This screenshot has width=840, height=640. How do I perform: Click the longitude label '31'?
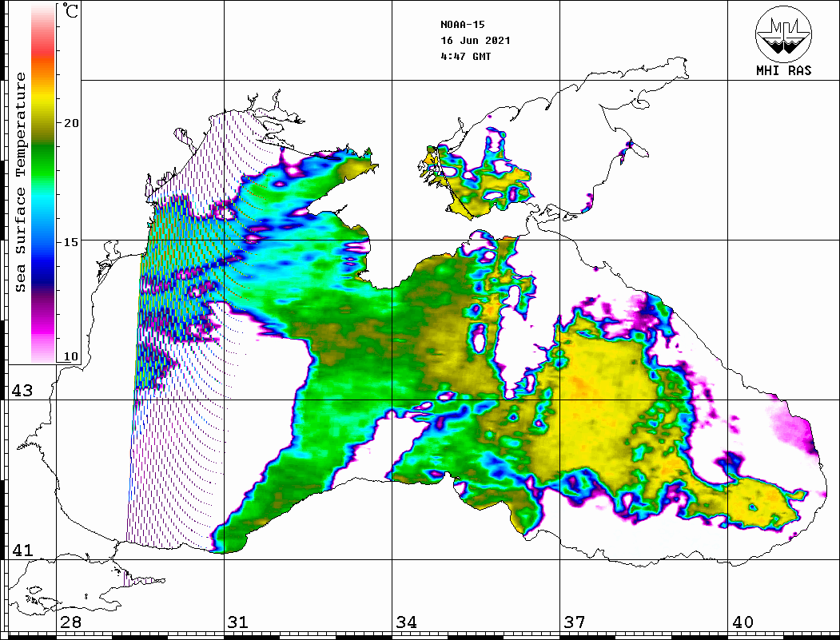pos(238,622)
